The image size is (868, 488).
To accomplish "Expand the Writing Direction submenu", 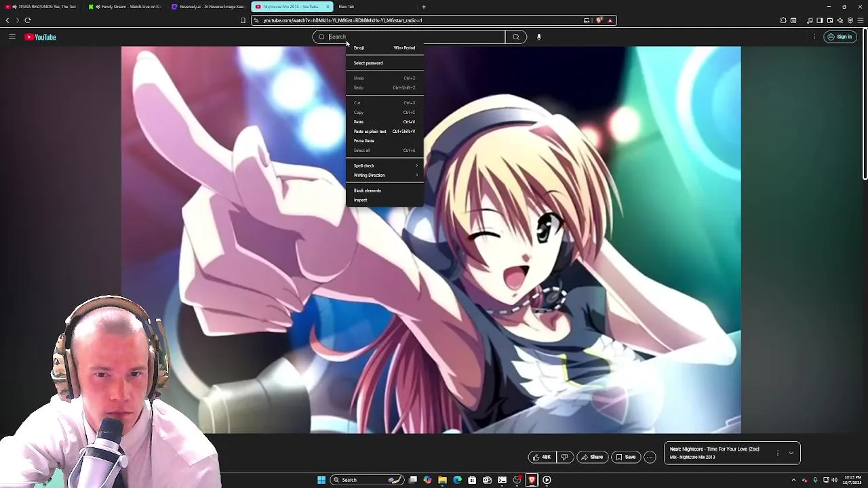I will point(384,175).
